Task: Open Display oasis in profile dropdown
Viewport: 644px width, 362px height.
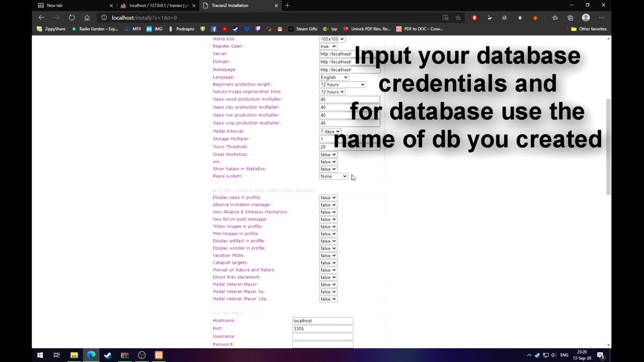Action: (328, 198)
